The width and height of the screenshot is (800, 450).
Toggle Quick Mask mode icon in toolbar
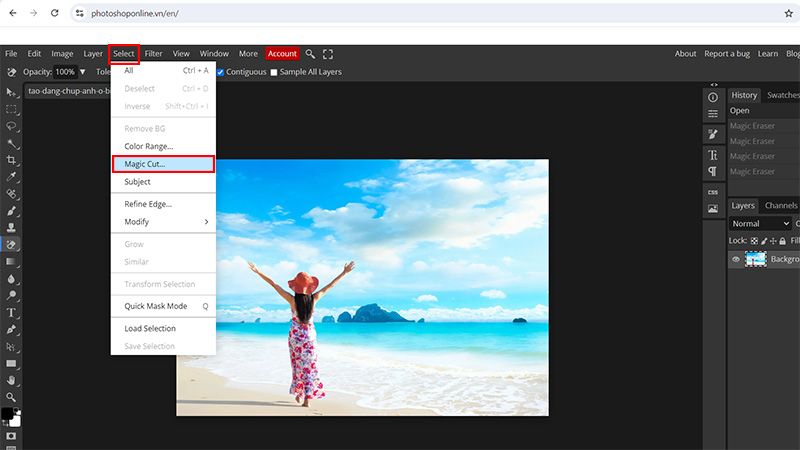tap(11, 436)
